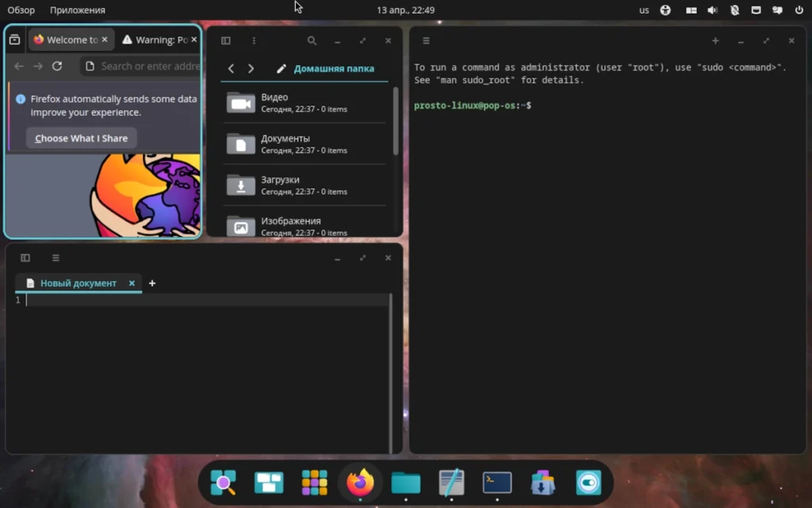Toggle the text editor side panel

pos(25,258)
